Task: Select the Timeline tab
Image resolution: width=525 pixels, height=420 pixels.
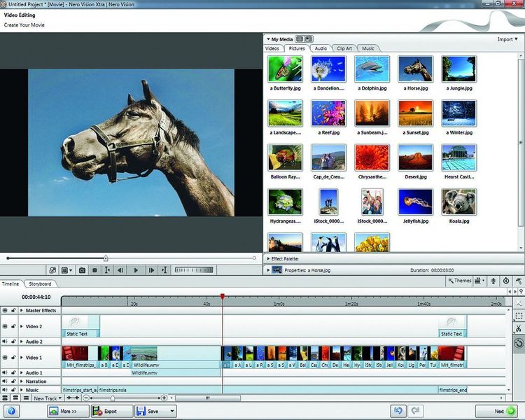Action: coord(10,283)
